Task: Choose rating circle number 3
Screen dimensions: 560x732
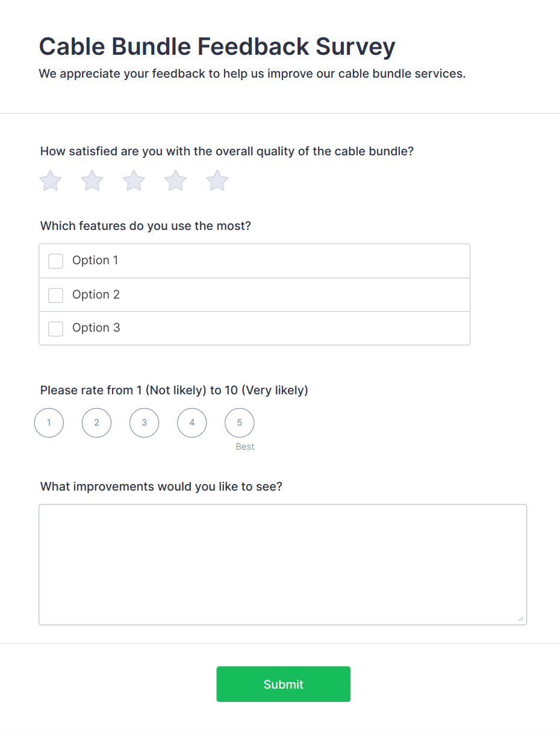Action: coord(144,423)
